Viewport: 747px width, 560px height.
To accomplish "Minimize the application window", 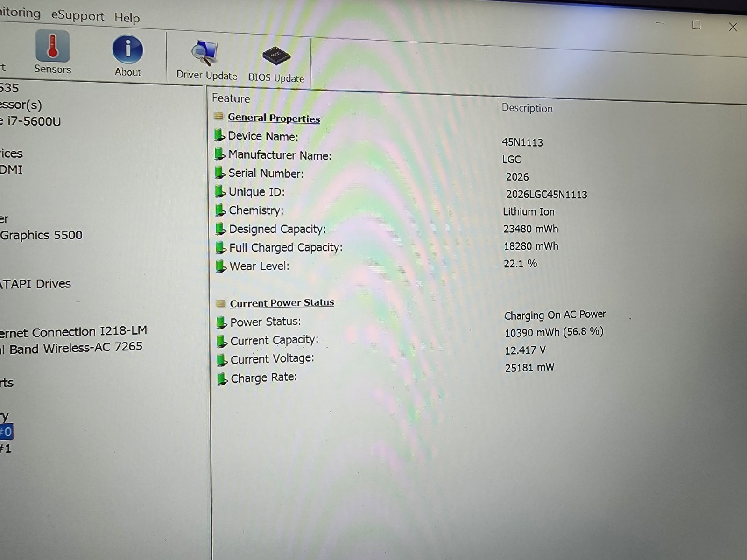I will (x=660, y=23).
